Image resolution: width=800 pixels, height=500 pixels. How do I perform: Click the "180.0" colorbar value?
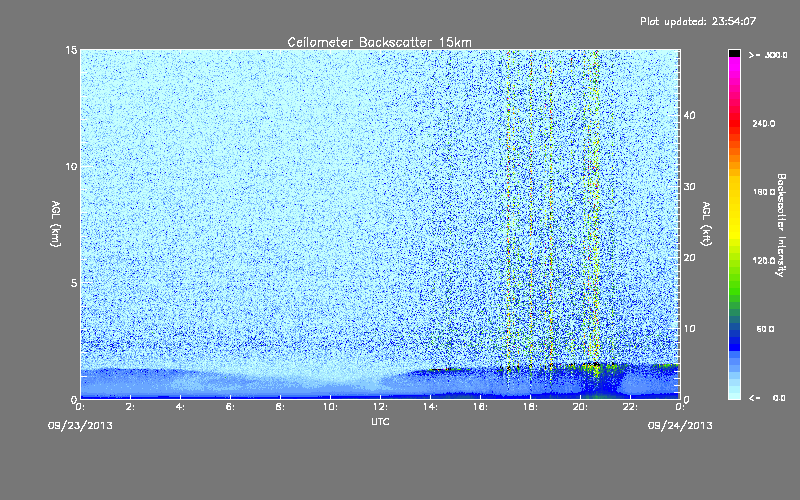(764, 192)
